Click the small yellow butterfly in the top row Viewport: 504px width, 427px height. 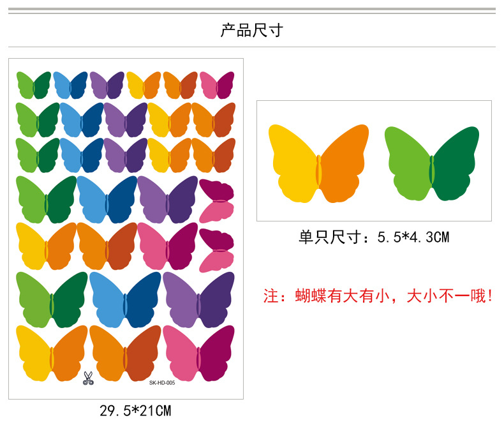pyautogui.click(x=144, y=85)
